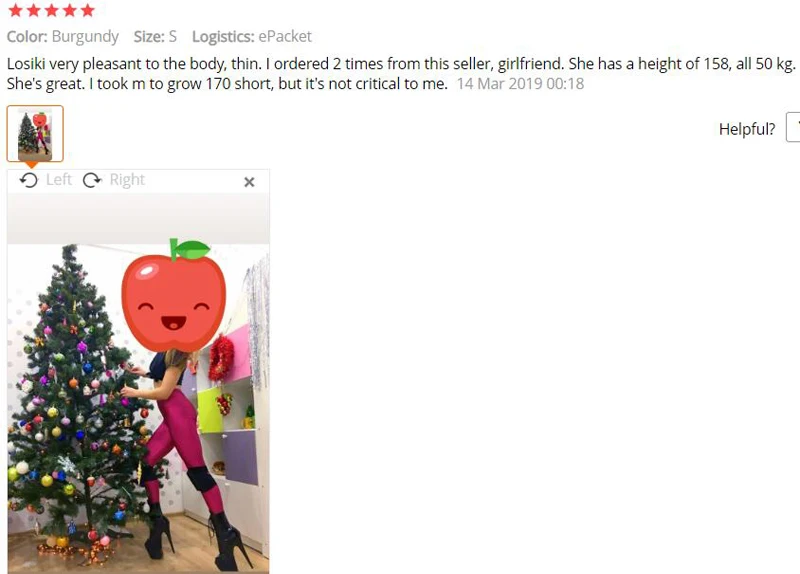Click the vote button next to Helpful?
The height and width of the screenshot is (574, 800).
click(x=793, y=128)
